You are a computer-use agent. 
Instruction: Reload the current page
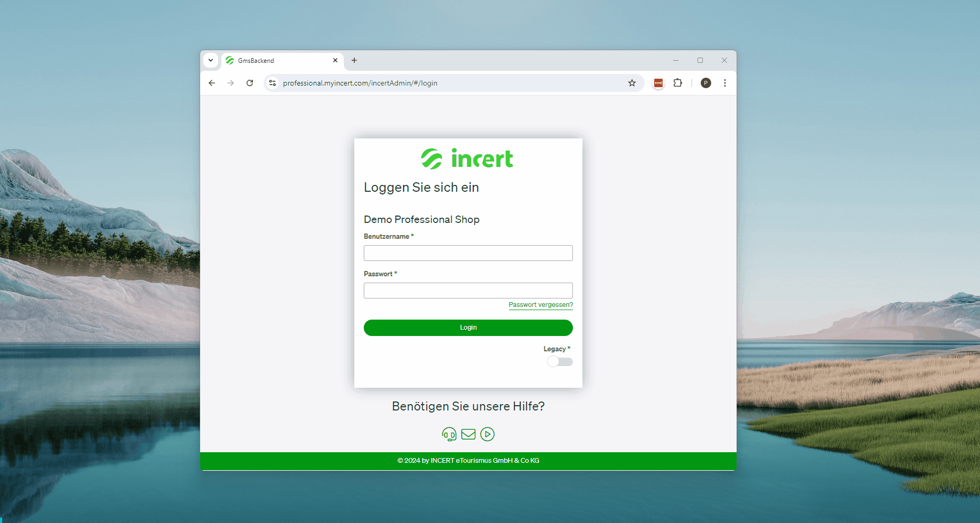coord(250,83)
